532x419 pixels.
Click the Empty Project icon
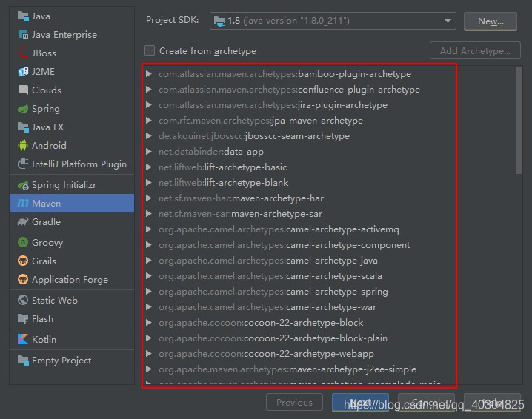[23, 360]
